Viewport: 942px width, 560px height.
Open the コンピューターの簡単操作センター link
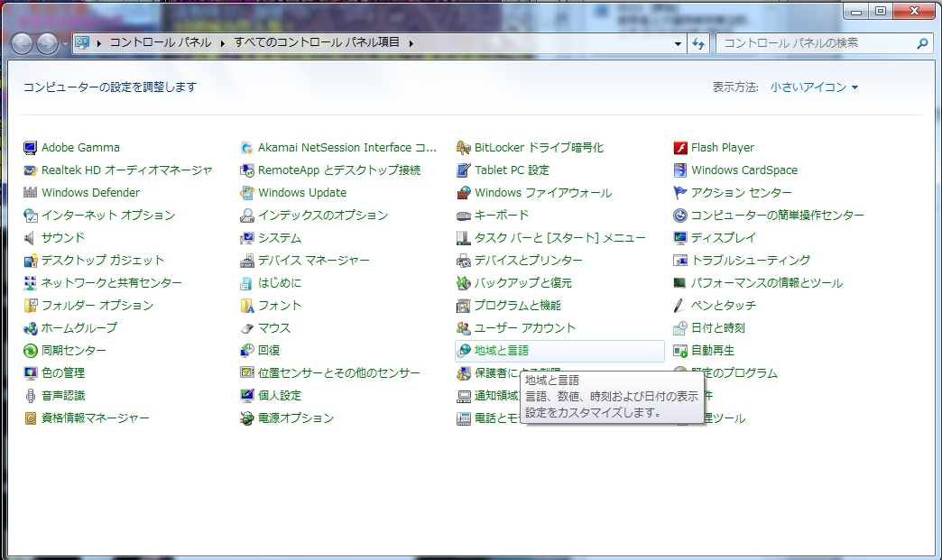click(777, 216)
